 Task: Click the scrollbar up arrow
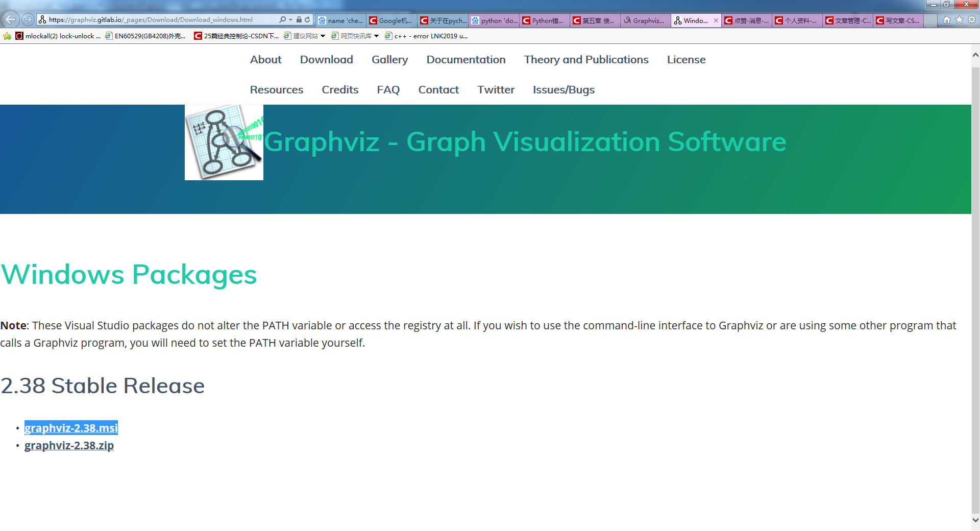coord(975,55)
